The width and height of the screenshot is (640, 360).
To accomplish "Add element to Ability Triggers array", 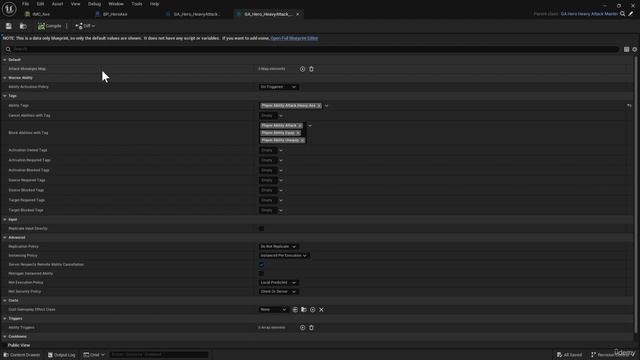I will pyautogui.click(x=302, y=328).
